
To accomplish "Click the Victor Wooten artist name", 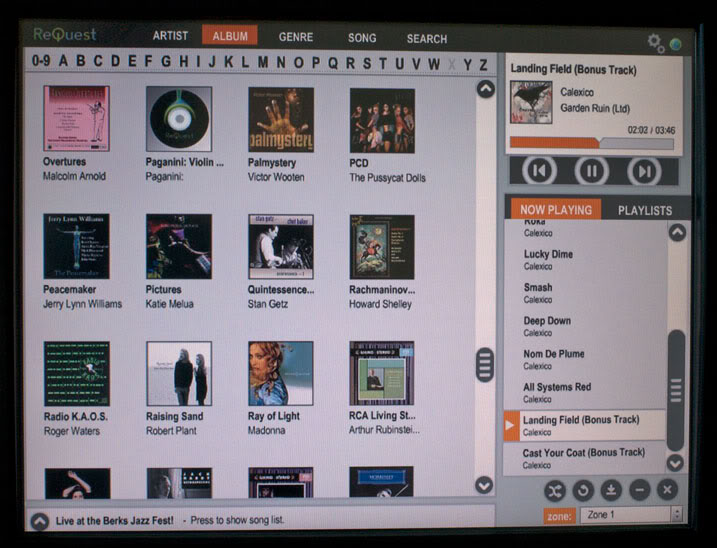I will (276, 177).
